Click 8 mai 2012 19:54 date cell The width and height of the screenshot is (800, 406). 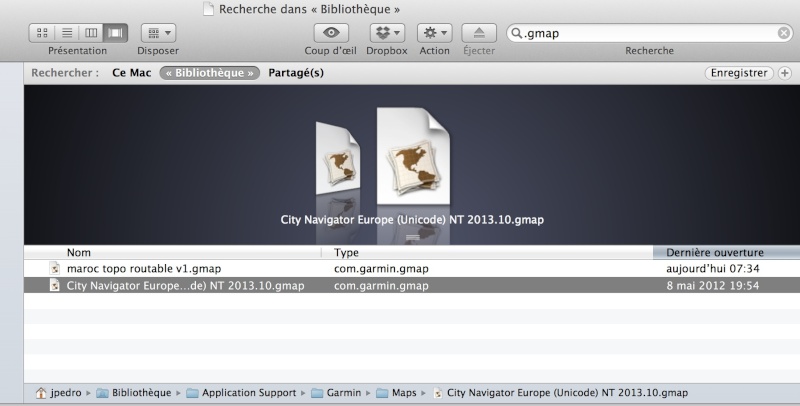point(713,286)
